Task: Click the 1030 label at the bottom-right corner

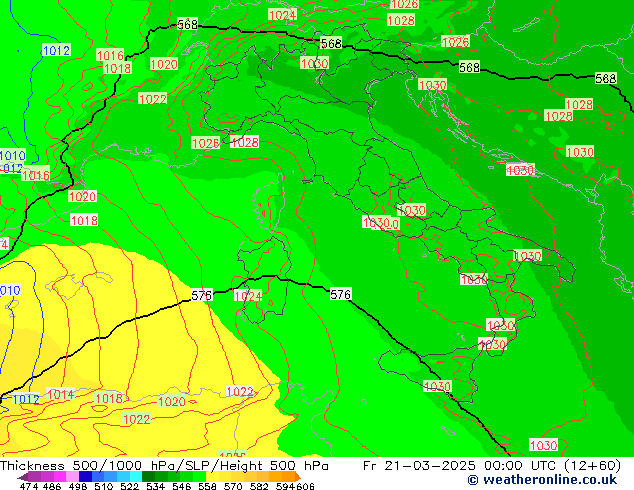Action: (543, 445)
